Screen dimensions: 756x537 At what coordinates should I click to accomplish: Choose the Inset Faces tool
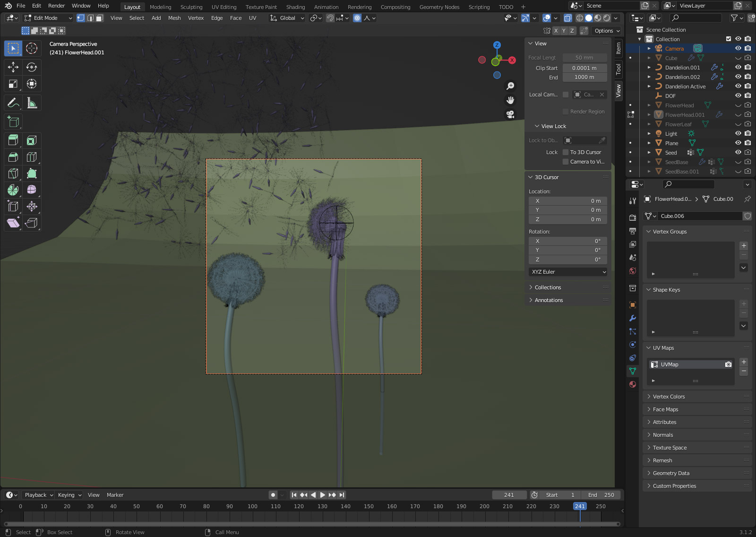click(32, 140)
